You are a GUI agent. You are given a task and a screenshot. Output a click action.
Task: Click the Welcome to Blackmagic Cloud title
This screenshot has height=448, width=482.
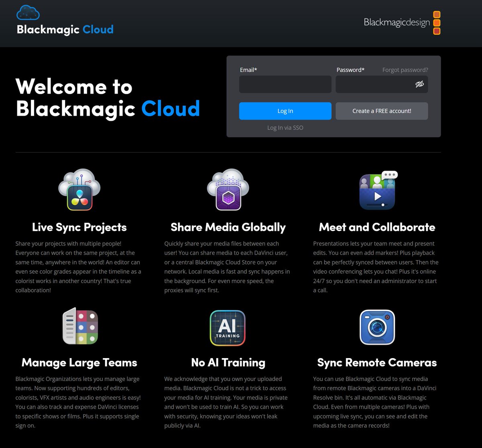[108, 98]
